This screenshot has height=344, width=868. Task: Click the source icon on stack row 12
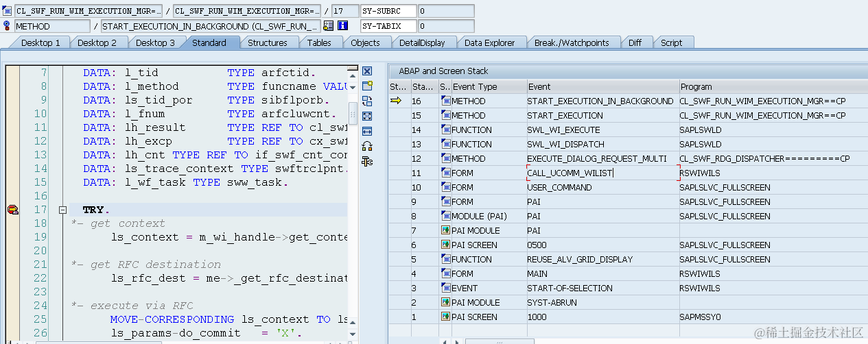click(x=445, y=158)
